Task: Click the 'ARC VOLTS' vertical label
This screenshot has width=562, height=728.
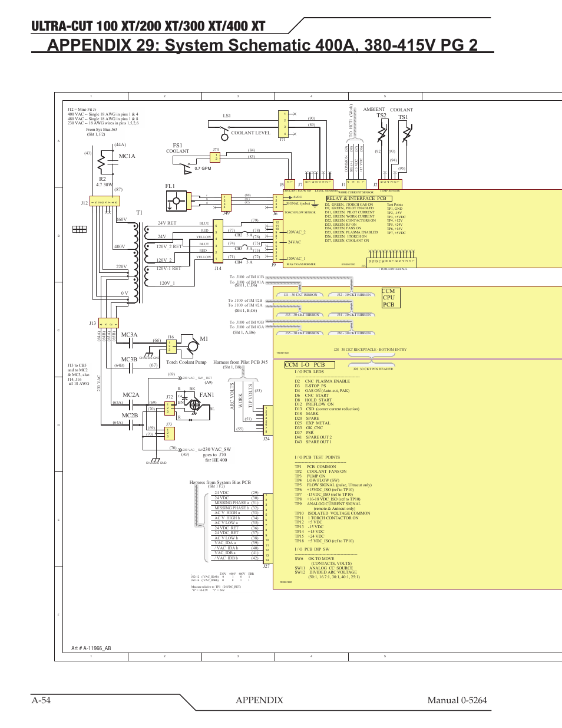Action: 232,396
